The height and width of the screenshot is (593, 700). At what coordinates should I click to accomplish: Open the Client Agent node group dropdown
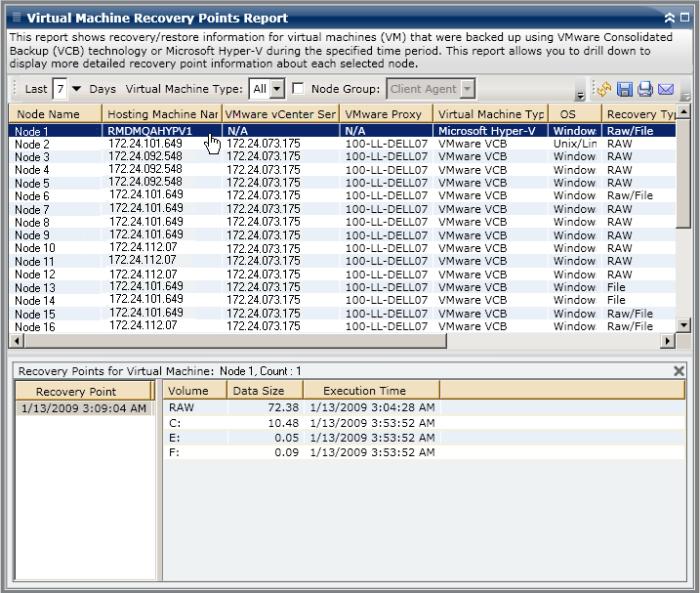click(x=467, y=89)
